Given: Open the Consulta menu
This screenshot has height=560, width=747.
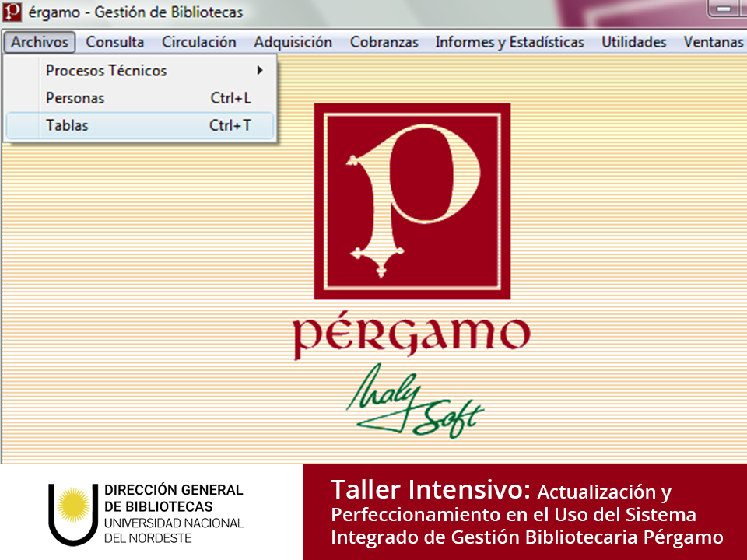Looking at the screenshot, I should pyautogui.click(x=115, y=42).
